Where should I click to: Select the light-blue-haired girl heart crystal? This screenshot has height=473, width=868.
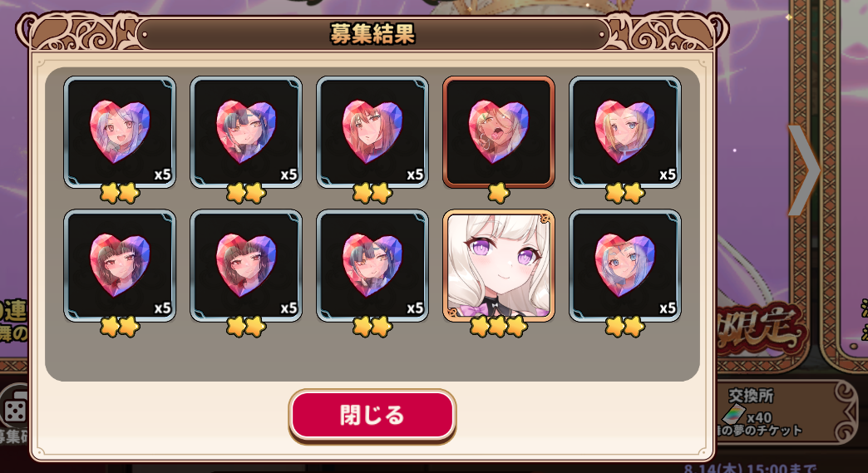(625, 265)
